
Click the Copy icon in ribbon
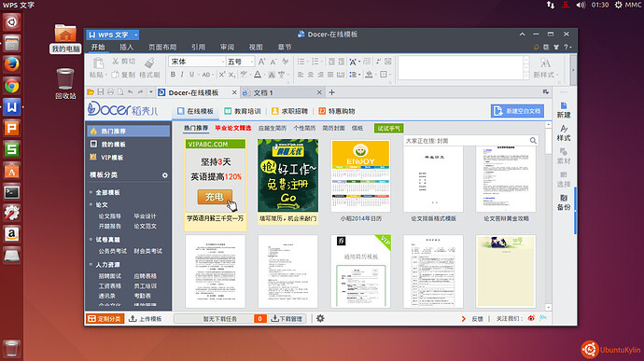tap(116, 75)
